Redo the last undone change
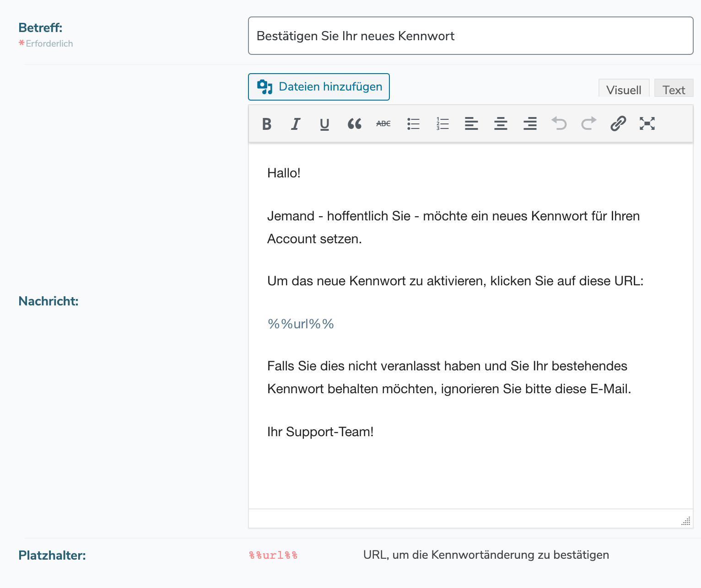Image resolution: width=701 pixels, height=588 pixels. 588,123
